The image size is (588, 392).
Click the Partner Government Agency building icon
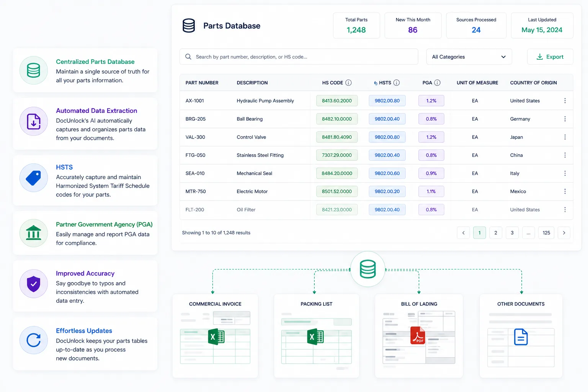(x=34, y=233)
